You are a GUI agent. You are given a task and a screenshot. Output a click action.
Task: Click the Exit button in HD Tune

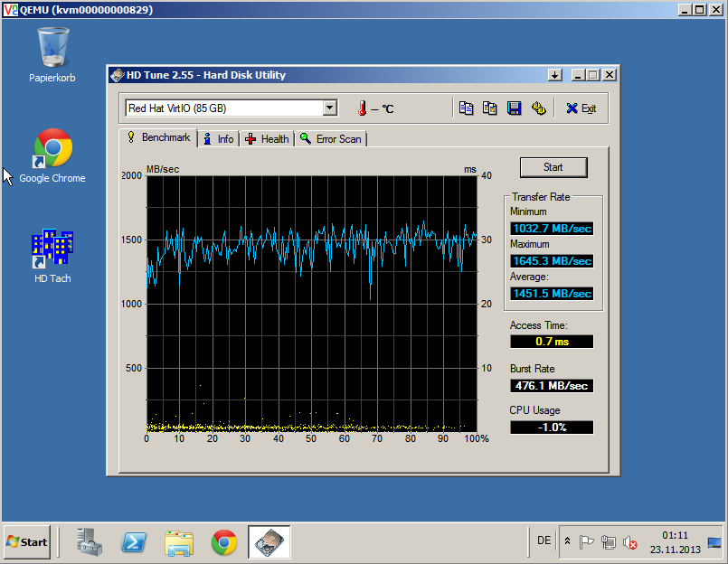(581, 108)
